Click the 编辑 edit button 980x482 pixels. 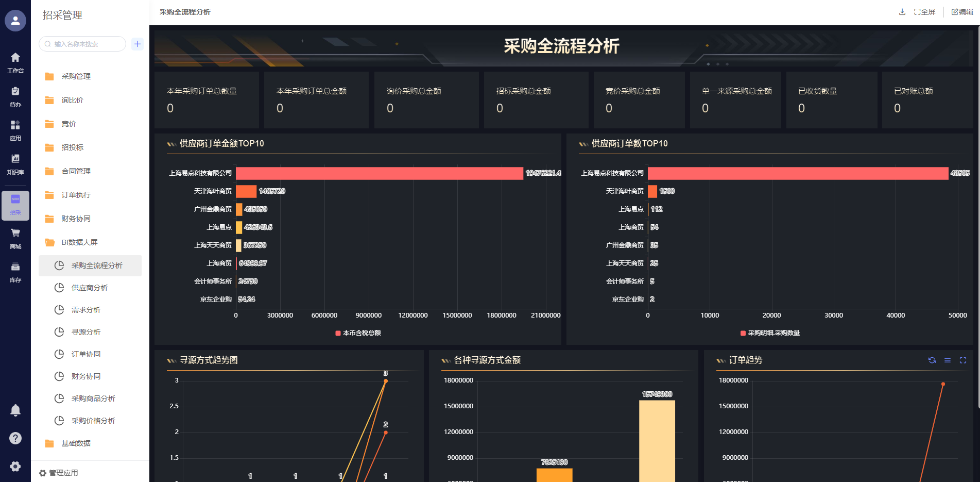pos(962,12)
